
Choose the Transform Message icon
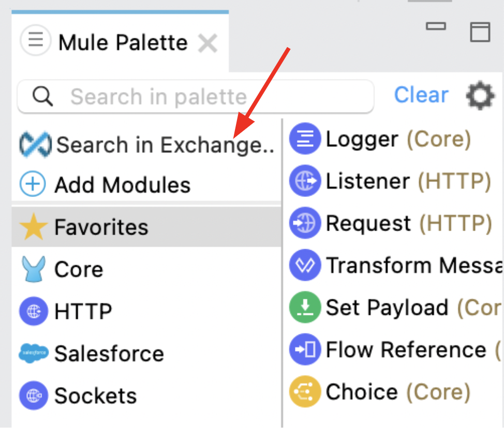(x=305, y=265)
